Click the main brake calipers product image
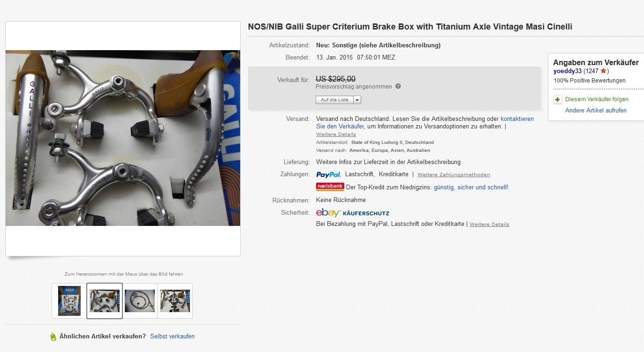Image resolution: width=644 pixels, height=352 pixels. [123, 138]
